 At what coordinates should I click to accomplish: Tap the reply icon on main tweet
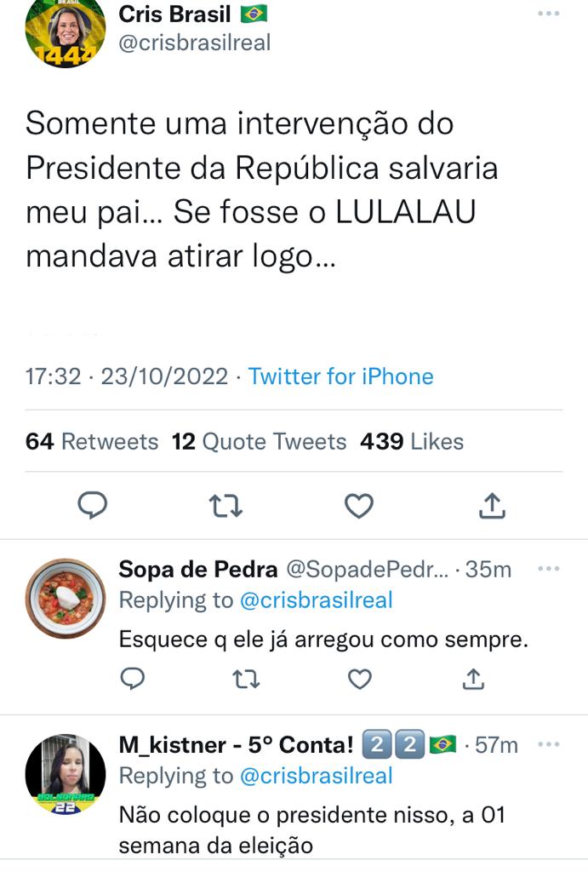(x=92, y=506)
